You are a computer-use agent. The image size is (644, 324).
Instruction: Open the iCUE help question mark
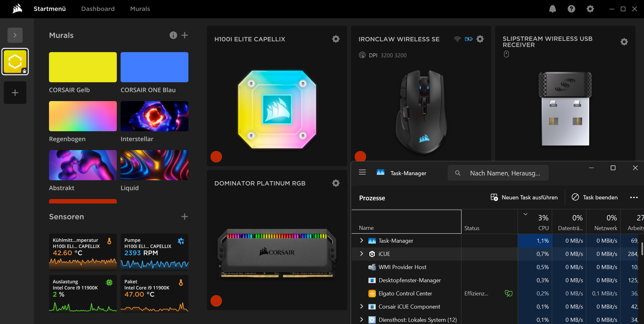click(x=571, y=9)
